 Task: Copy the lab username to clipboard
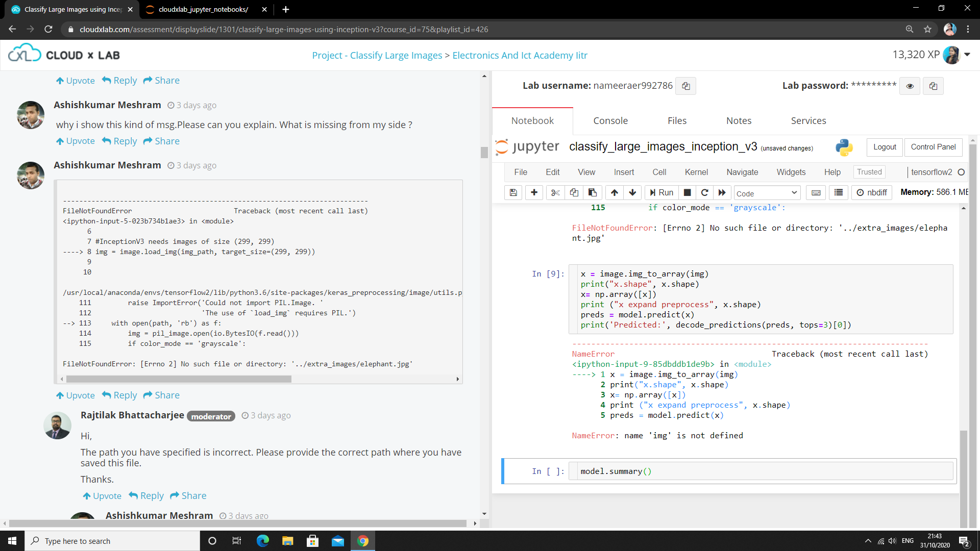pyautogui.click(x=685, y=86)
